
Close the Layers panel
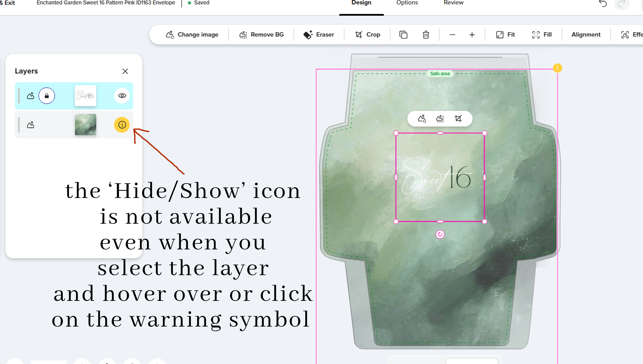(125, 71)
